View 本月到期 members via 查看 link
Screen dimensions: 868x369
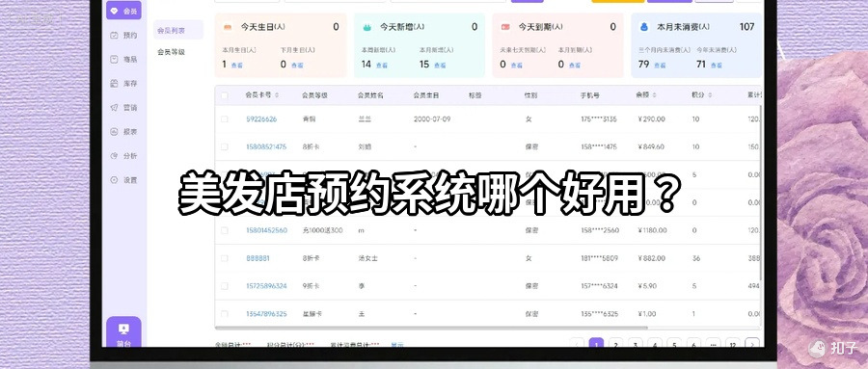click(x=575, y=65)
